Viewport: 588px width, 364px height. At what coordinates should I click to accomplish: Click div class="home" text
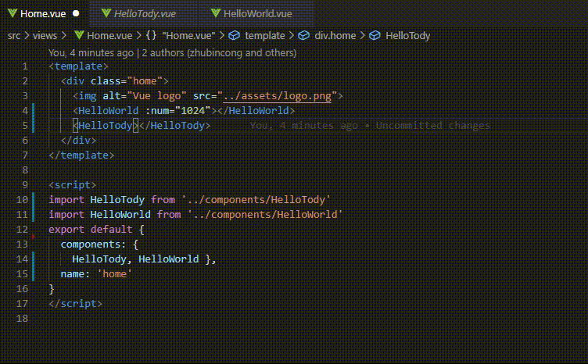pos(114,81)
